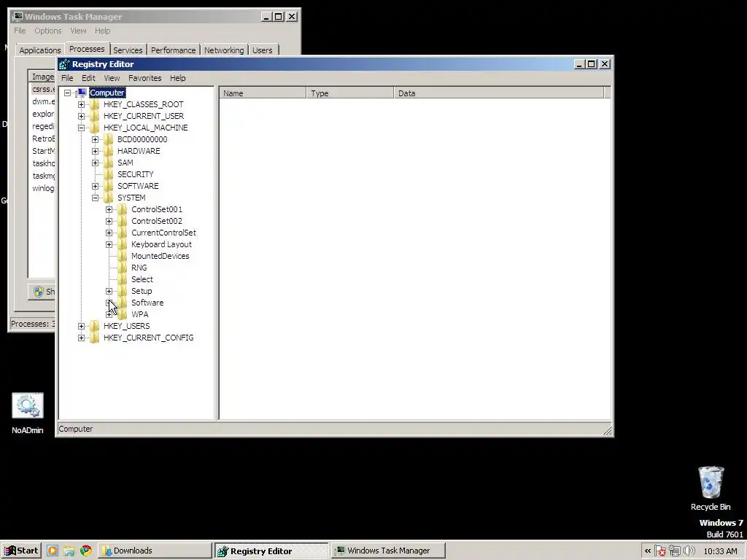This screenshot has height=560, width=747.
Task: Click the HARDWARE folder icon
Action: (109, 151)
